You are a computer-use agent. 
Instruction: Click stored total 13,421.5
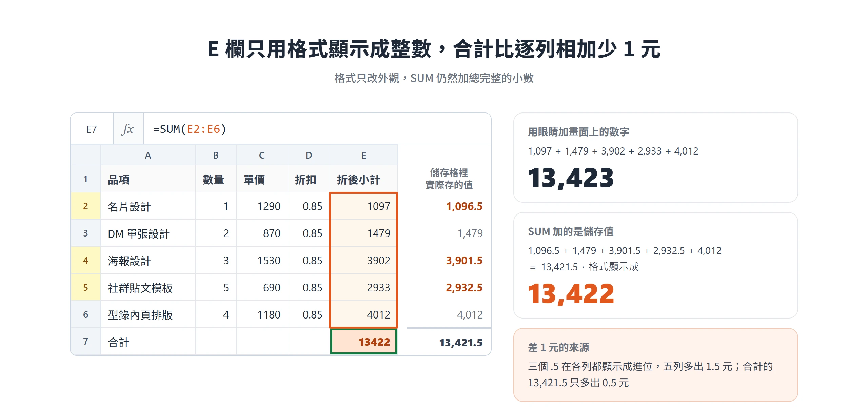pyautogui.click(x=461, y=343)
